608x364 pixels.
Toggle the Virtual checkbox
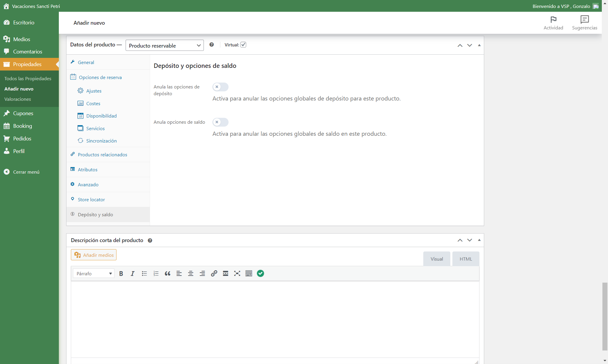243,45
